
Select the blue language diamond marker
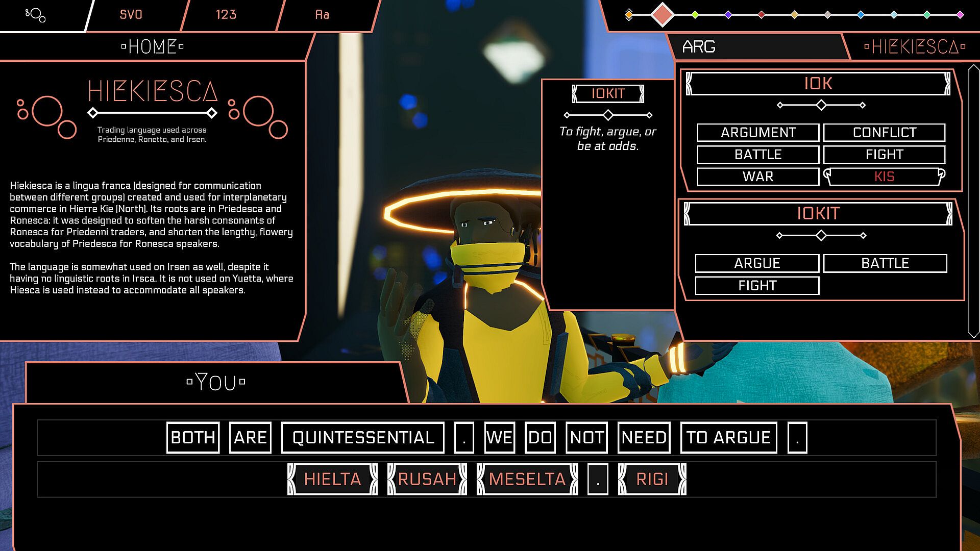[x=861, y=15]
